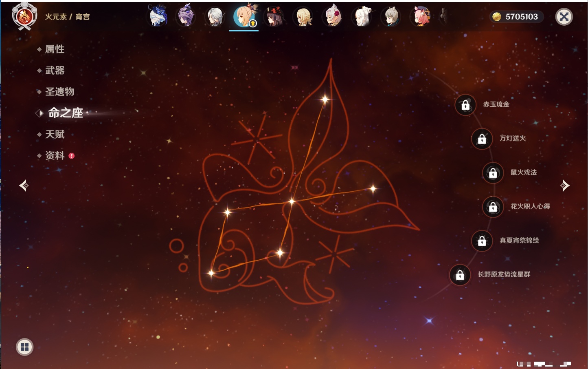The height and width of the screenshot is (369, 588).
Task: Switch to Hu Tao's avatar
Action: [274, 17]
